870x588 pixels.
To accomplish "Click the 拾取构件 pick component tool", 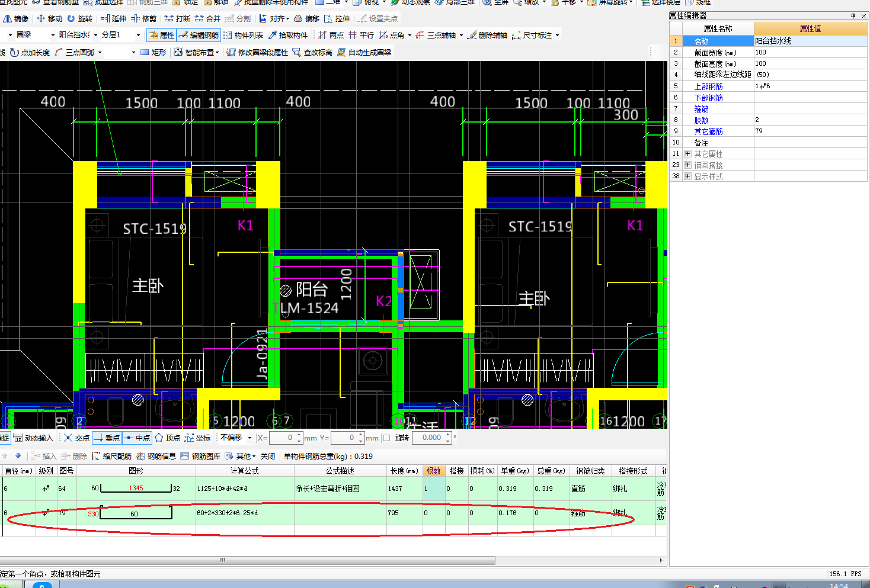I will point(288,36).
